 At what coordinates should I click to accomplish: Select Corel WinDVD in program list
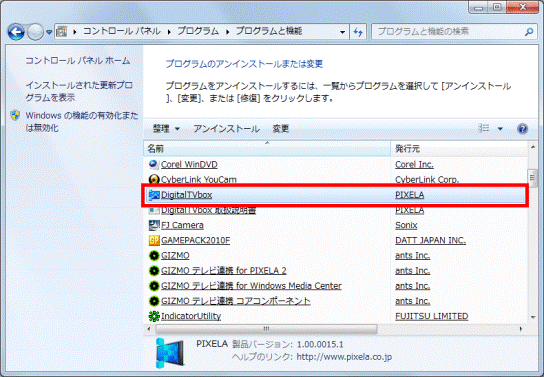coord(189,164)
